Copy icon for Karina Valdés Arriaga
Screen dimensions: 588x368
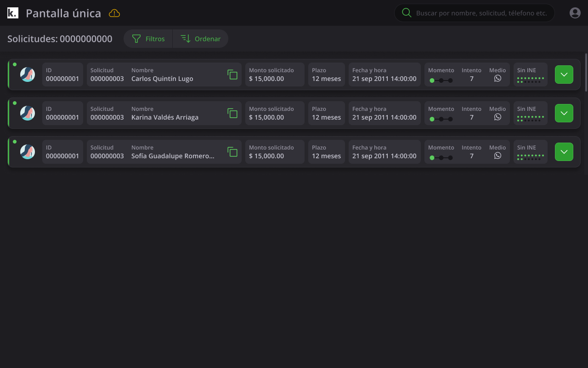(x=232, y=113)
